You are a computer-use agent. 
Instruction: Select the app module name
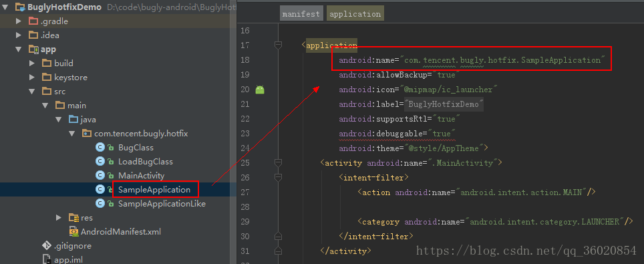pos(49,49)
